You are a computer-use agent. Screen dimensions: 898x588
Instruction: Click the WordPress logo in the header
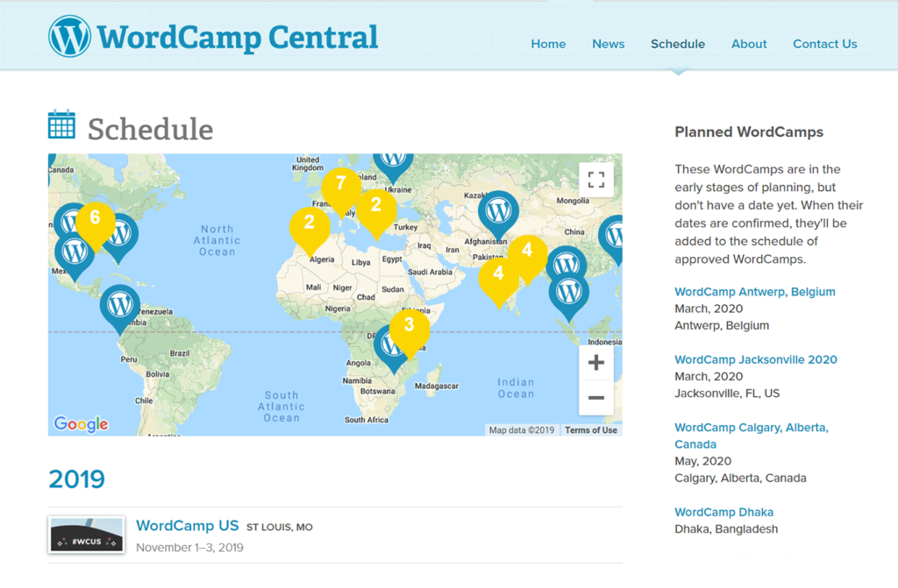70,37
